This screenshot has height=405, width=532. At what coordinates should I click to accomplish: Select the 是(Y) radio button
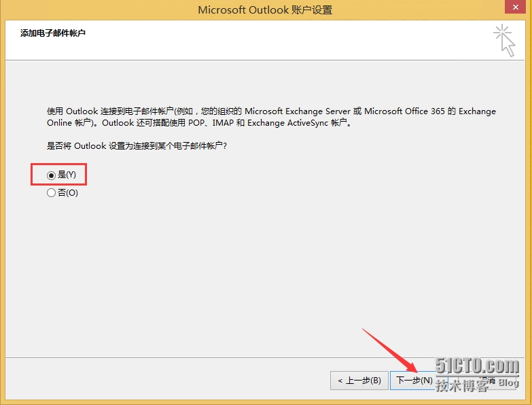[x=52, y=175]
